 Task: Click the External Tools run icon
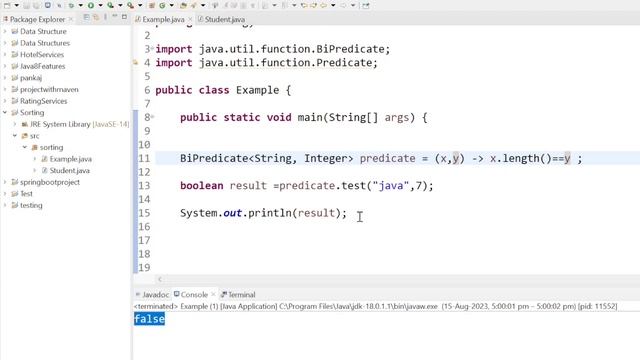click(130, 5)
